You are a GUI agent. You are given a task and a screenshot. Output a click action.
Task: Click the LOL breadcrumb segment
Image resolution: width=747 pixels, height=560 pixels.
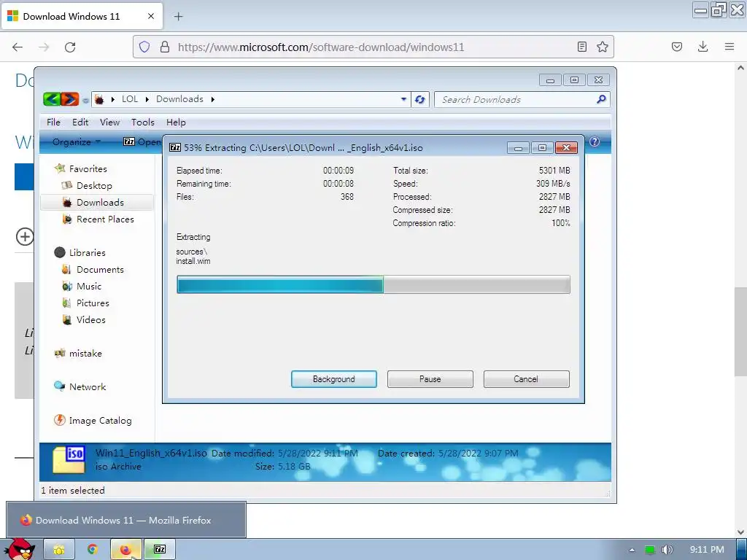tap(130, 99)
